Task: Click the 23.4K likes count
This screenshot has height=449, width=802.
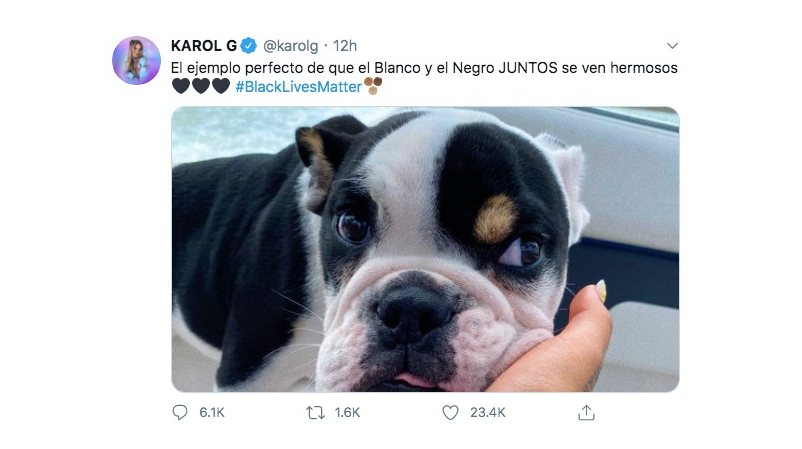Action: pos(486,412)
